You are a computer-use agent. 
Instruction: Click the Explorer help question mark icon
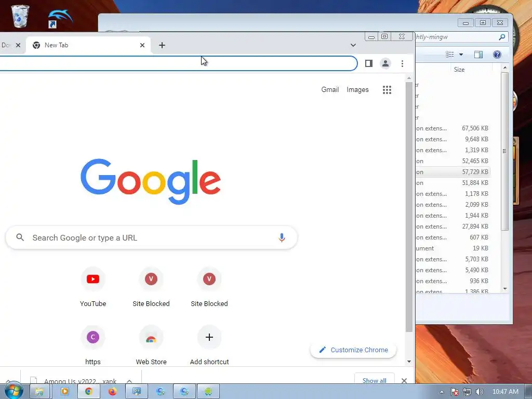tap(497, 54)
